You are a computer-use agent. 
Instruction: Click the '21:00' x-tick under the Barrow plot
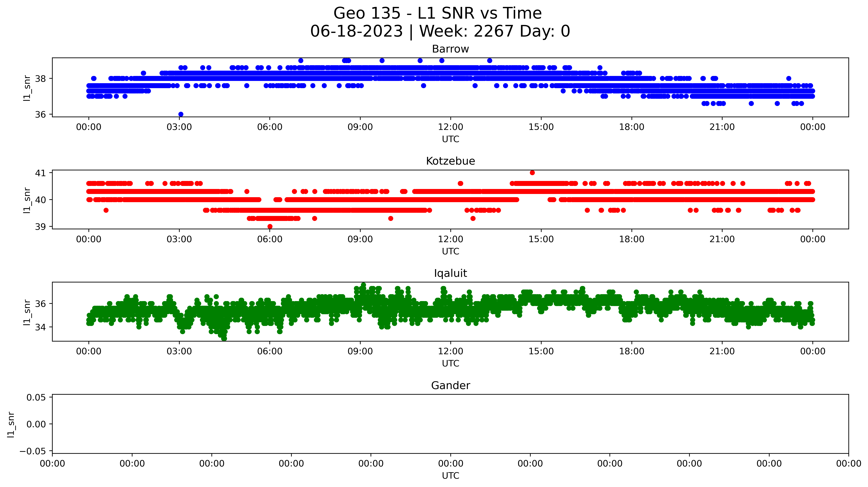click(x=722, y=127)
